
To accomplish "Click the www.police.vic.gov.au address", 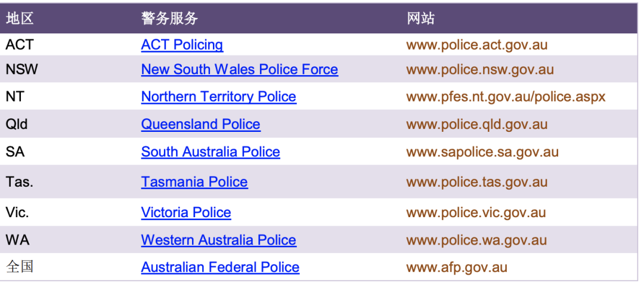I will point(476,212).
